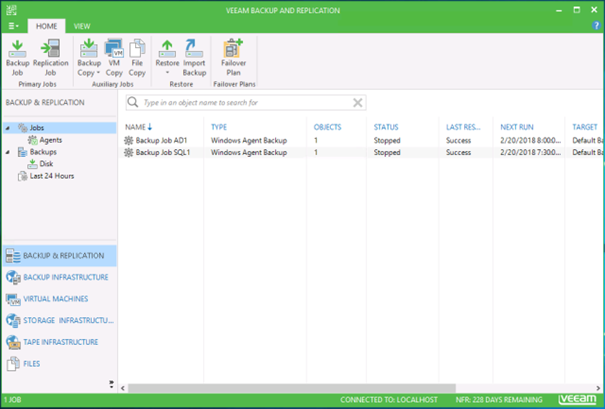605x409 pixels.
Task: Sort by the LAST RES... column header
Action: tap(463, 127)
